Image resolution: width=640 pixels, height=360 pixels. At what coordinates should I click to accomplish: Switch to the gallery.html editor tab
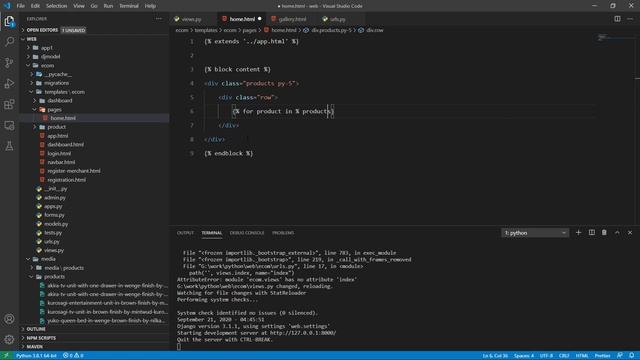coord(291,19)
